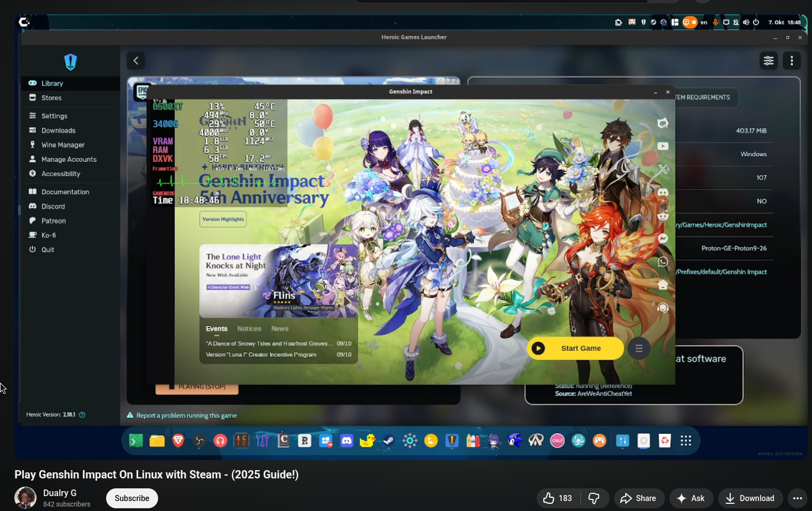The image size is (812, 511).
Task: Open the yellow duck app in dock
Action: tap(368, 441)
